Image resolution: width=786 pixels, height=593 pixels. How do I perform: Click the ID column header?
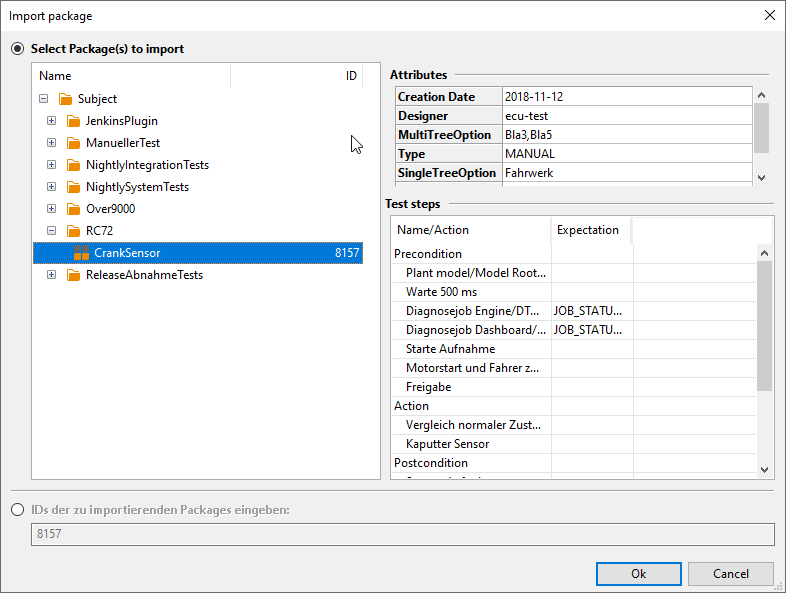(x=297, y=76)
